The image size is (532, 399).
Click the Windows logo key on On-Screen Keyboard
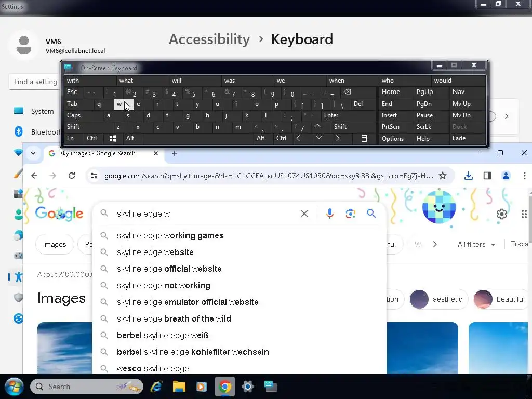[113, 138]
